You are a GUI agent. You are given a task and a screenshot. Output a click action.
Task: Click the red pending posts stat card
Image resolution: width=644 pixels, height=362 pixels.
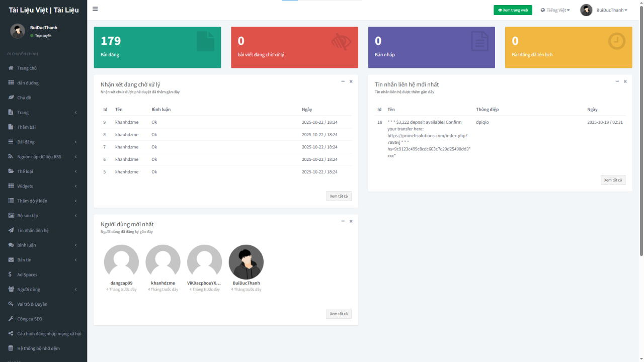point(294,47)
